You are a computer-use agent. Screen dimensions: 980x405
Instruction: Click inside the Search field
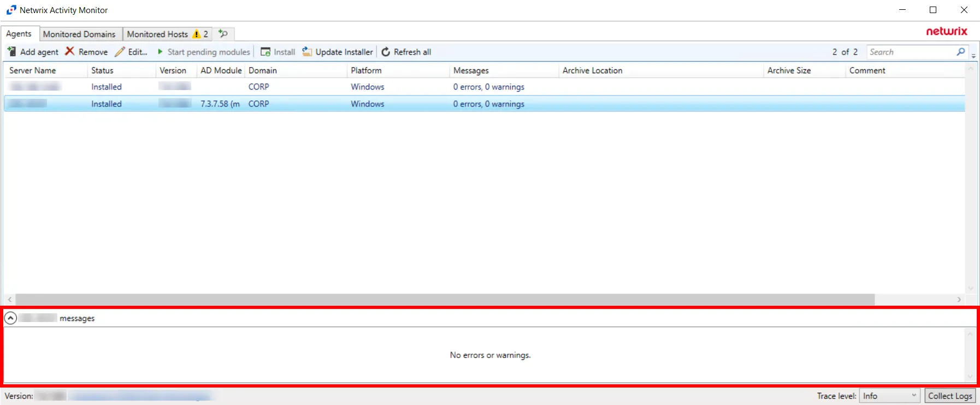[x=911, y=52]
